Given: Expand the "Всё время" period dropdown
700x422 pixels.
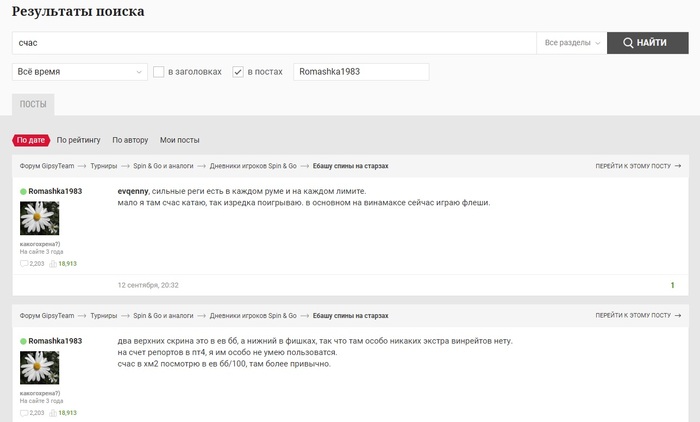Looking at the screenshot, I should tap(79, 72).
